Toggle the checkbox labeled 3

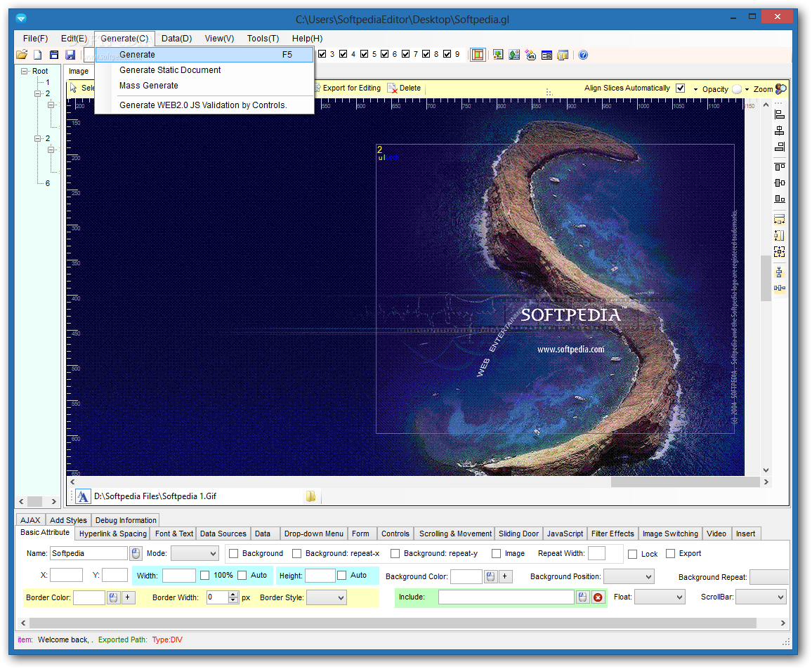pos(322,54)
